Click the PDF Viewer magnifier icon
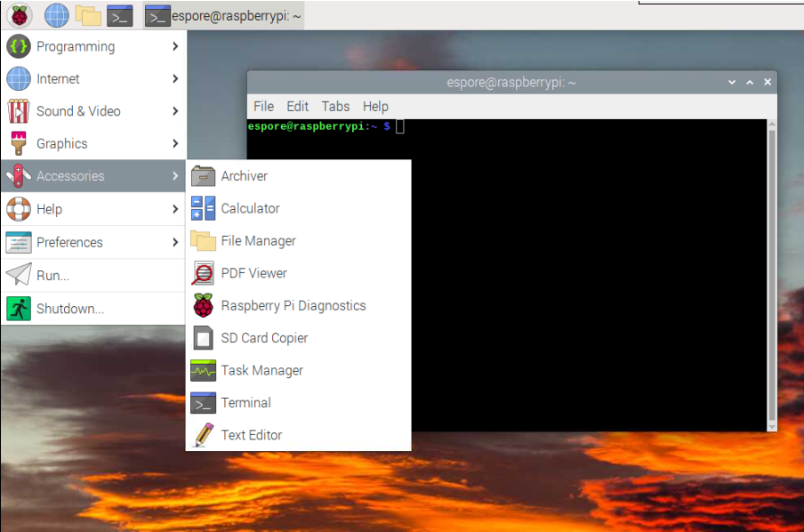This screenshot has width=804, height=532. pyautogui.click(x=203, y=273)
